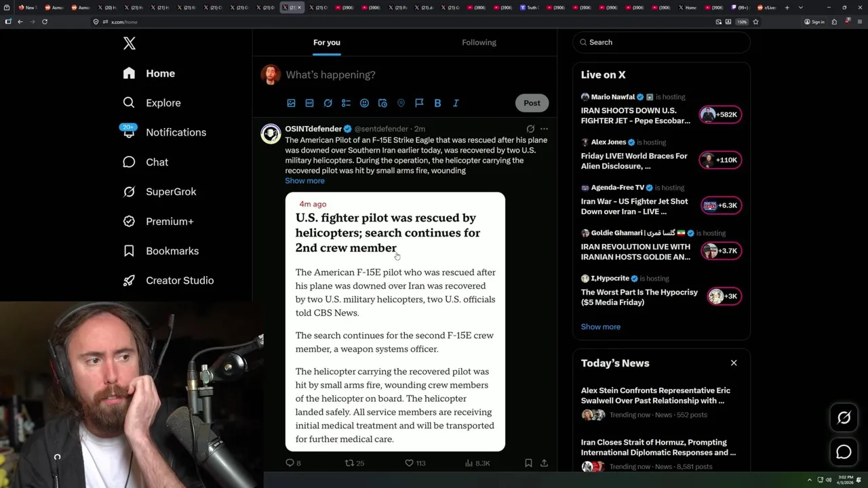The width and height of the screenshot is (868, 488).
Task: Show more Live on X broadcasts
Action: [601, 327]
